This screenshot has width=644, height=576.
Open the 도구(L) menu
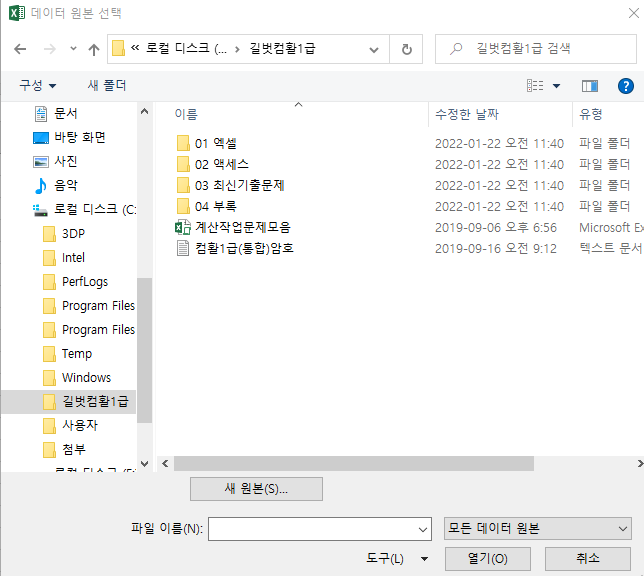[396, 558]
